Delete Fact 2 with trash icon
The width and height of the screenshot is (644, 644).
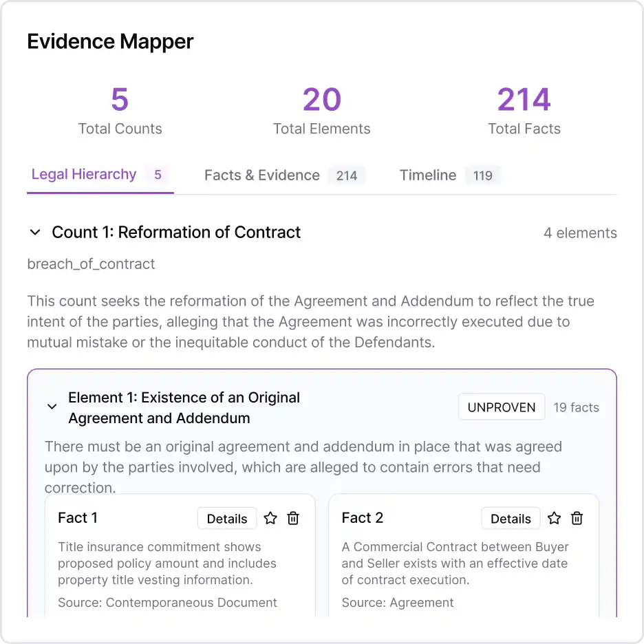(x=577, y=519)
